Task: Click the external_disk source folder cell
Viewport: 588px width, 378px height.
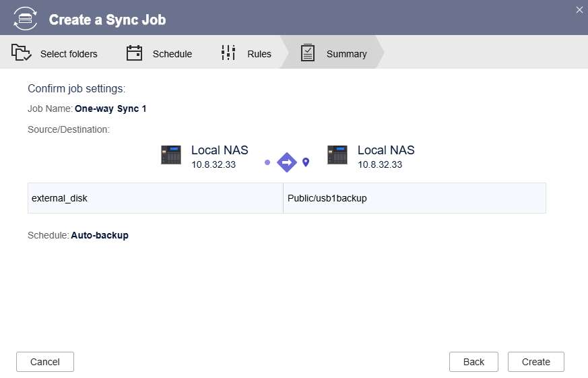Action: coord(155,198)
